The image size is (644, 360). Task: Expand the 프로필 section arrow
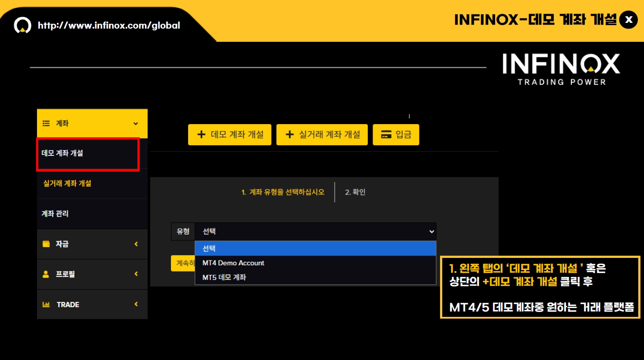[x=136, y=274]
